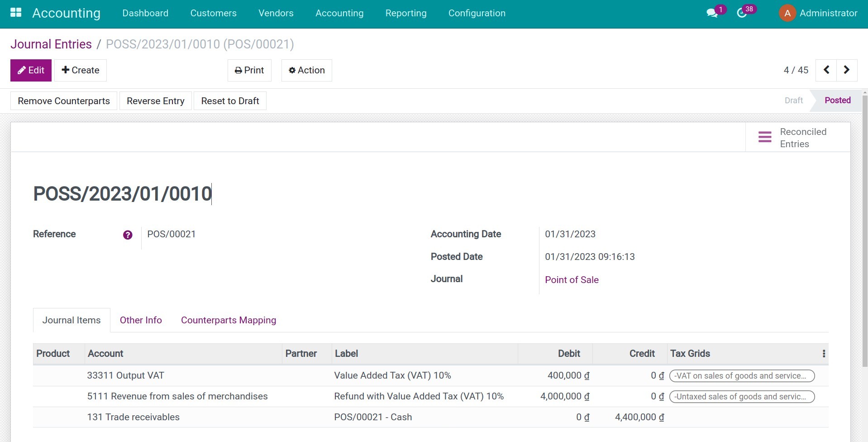Open the conversations chat icon
This screenshot has width=868, height=442.
click(x=712, y=13)
